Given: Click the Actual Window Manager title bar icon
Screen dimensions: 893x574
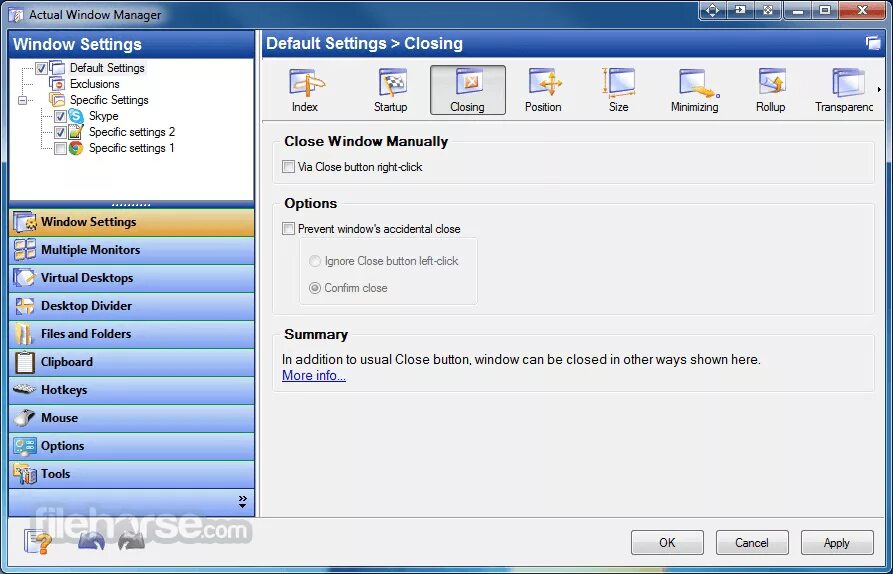Looking at the screenshot, I should point(15,15).
